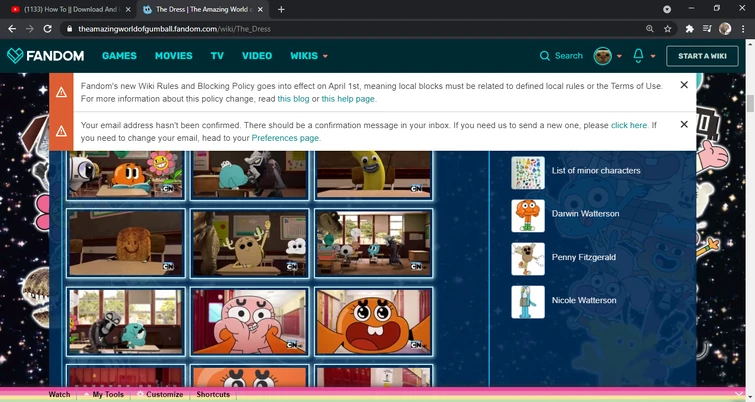Close the YouTube How To tab
Image resolution: width=755 pixels, height=402 pixels.
(x=128, y=9)
